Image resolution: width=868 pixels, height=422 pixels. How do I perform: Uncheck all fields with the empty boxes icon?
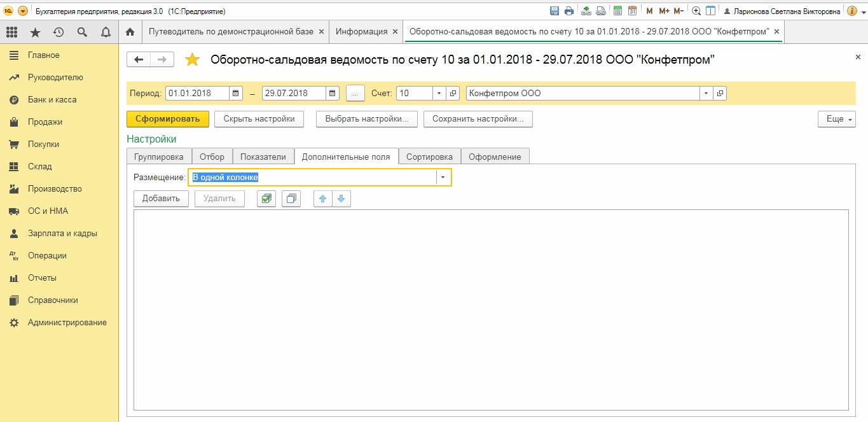tap(291, 199)
